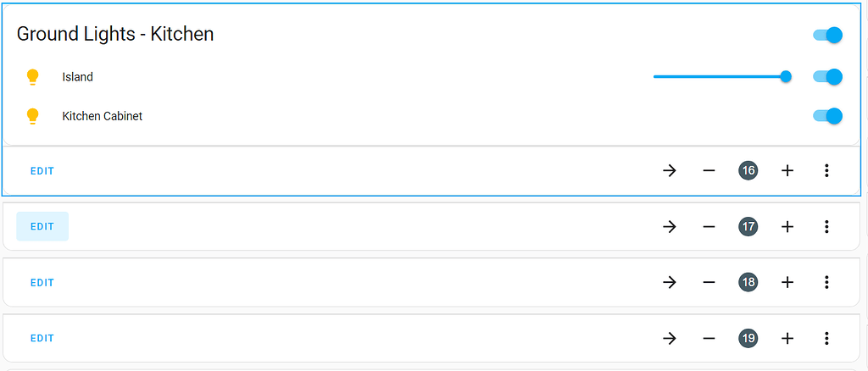Click the arrow icon on card 17

[x=670, y=227]
